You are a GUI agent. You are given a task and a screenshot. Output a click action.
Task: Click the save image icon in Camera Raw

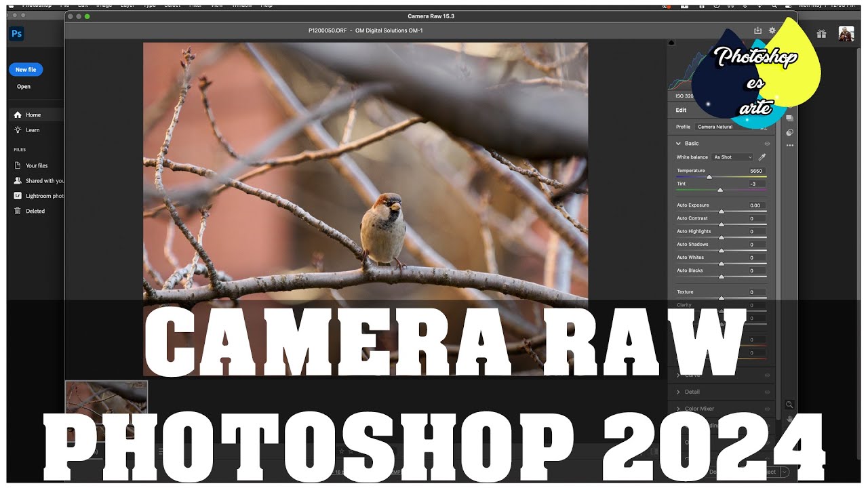point(758,30)
